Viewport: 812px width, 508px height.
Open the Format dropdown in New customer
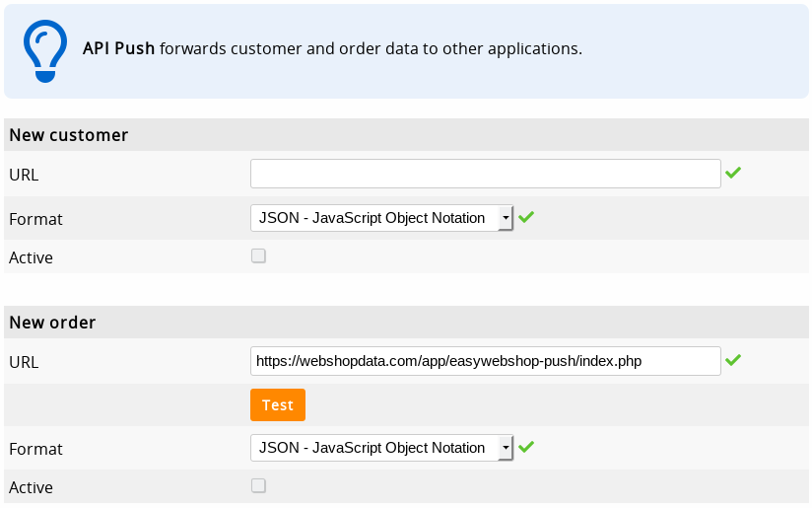(x=381, y=218)
